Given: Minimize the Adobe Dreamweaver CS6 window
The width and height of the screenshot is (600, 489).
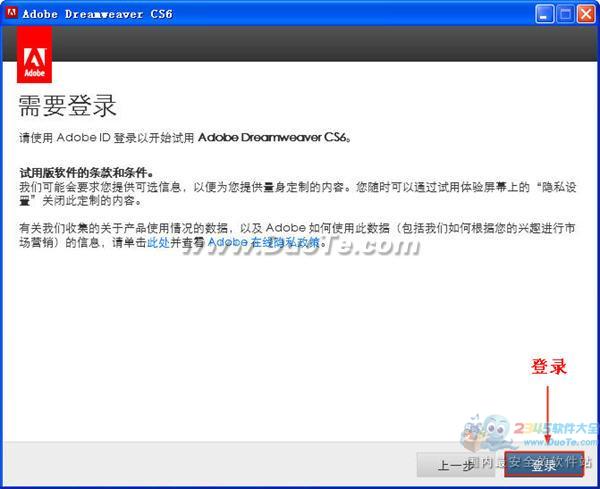Looking at the screenshot, I should (544, 15).
